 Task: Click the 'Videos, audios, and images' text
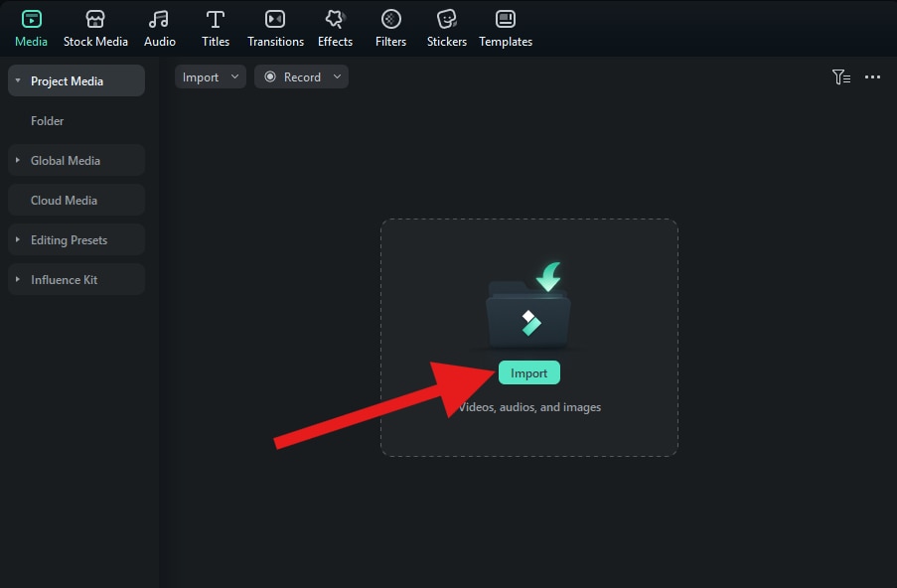[529, 407]
